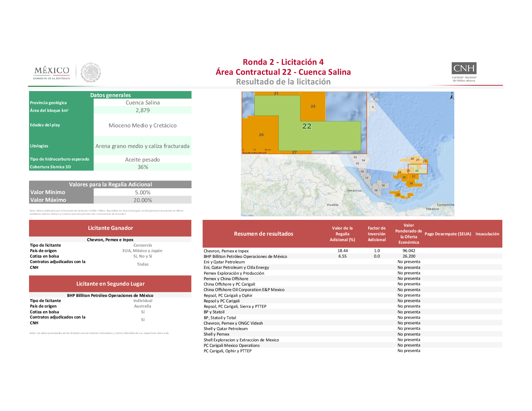Click the 'Cuenca Salina' province value
532x411 pixels.
pos(143,103)
